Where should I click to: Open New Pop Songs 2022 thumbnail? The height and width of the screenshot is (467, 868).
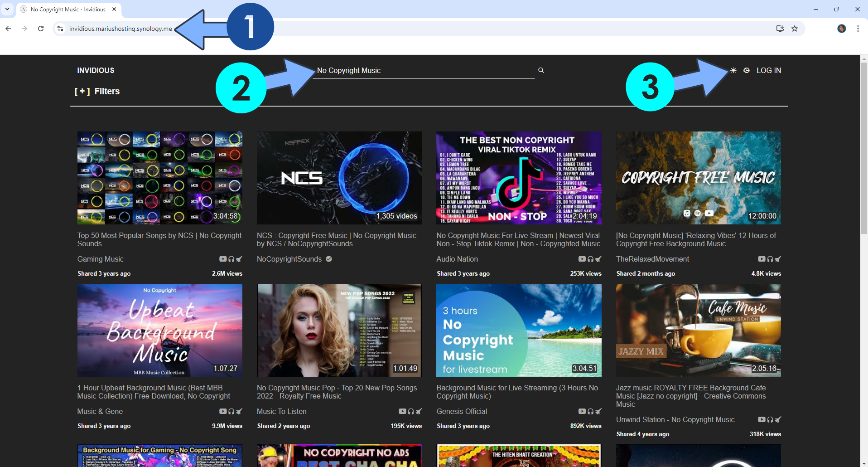pyautogui.click(x=339, y=330)
